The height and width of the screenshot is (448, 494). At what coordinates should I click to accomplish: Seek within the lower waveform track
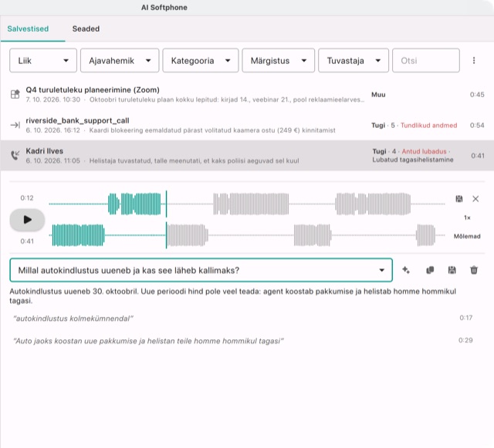tap(247, 235)
